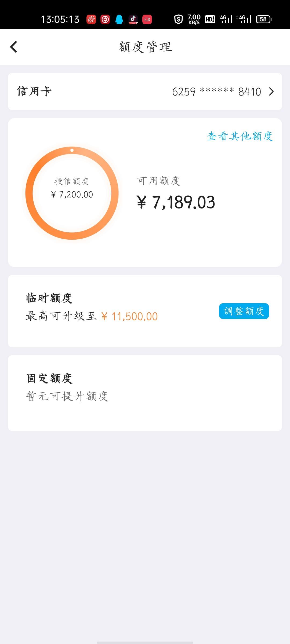
Task: Tap the orange credit limit ring
Action: tap(72, 193)
